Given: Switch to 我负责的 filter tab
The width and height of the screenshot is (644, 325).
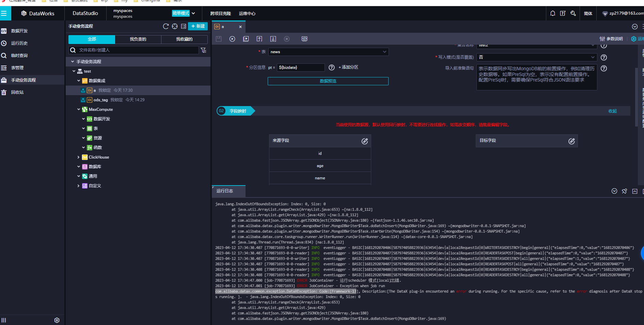Looking at the screenshot, I should [138, 39].
